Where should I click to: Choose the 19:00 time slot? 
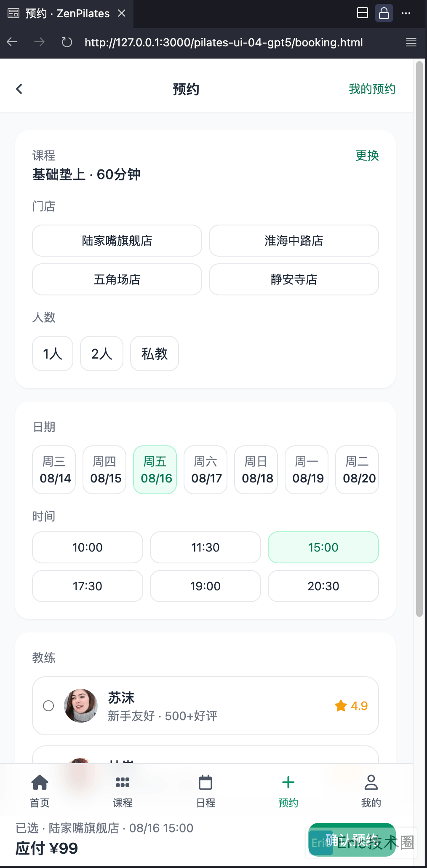pos(205,586)
